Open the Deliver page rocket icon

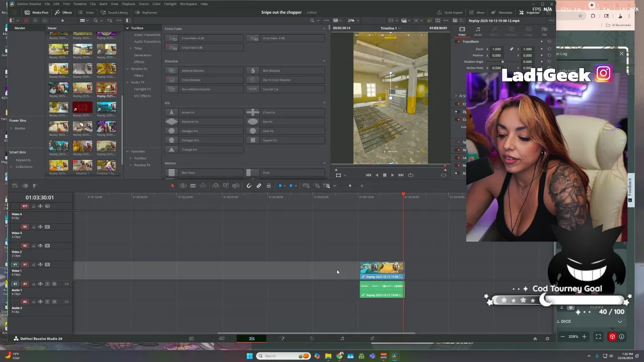click(x=372, y=338)
